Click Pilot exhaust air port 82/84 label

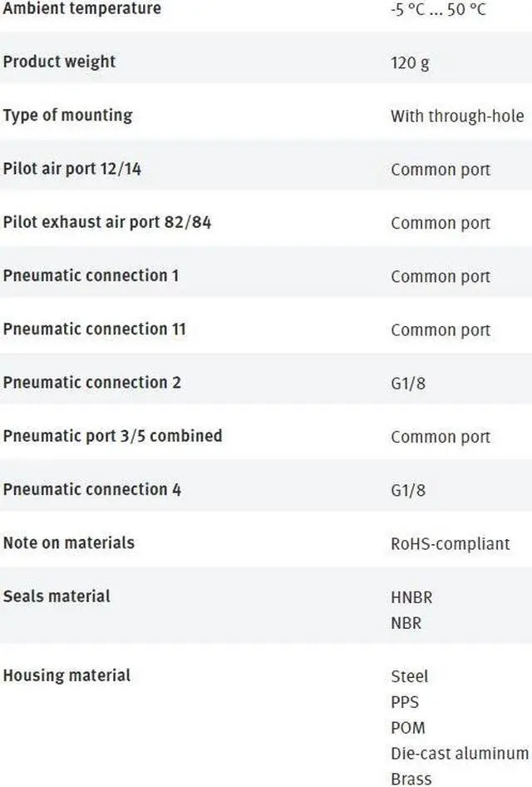coord(106,222)
